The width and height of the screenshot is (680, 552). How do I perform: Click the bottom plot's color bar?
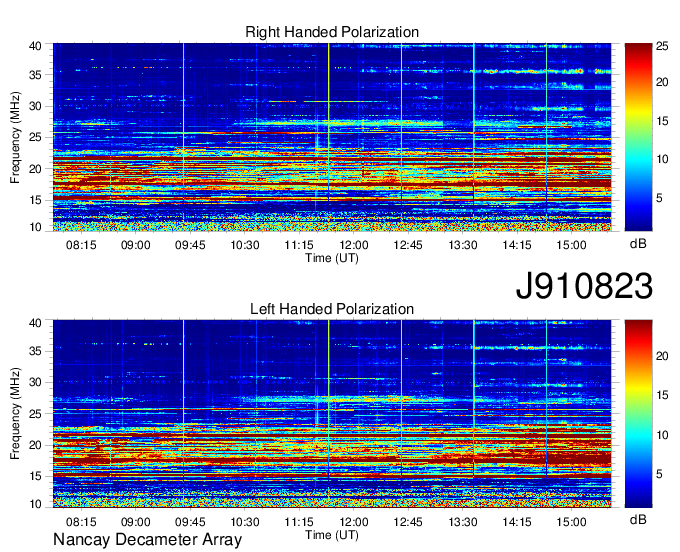638,414
